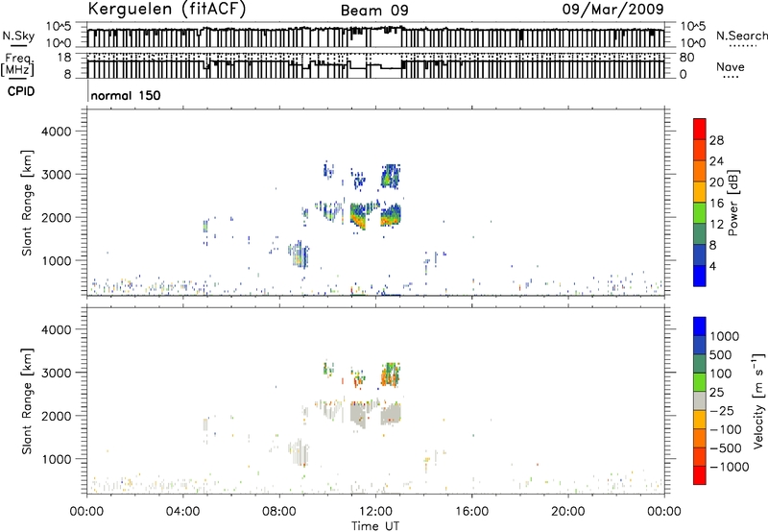Click the 'Velocity [m s⁻¹]' colorbar label

pos(758,400)
